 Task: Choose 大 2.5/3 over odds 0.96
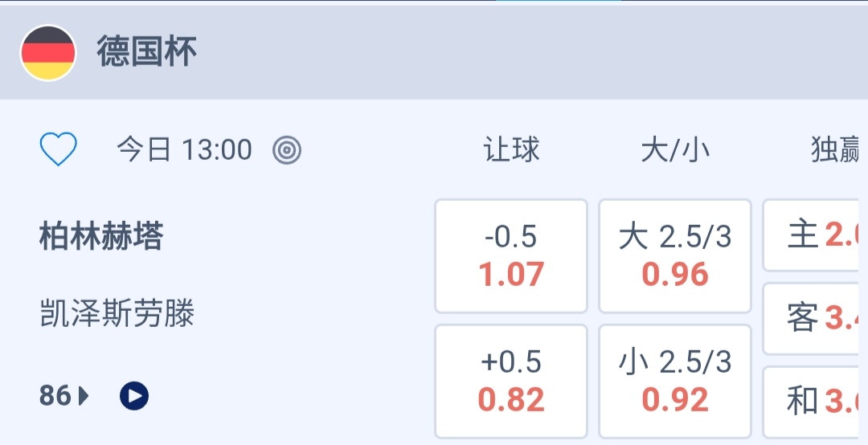(675, 256)
